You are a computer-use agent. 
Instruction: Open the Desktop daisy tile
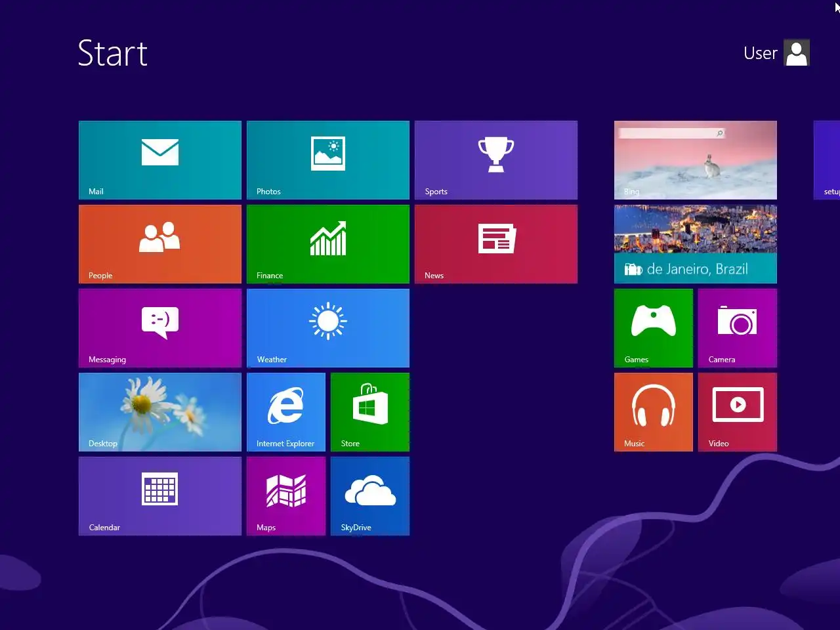[160, 412]
